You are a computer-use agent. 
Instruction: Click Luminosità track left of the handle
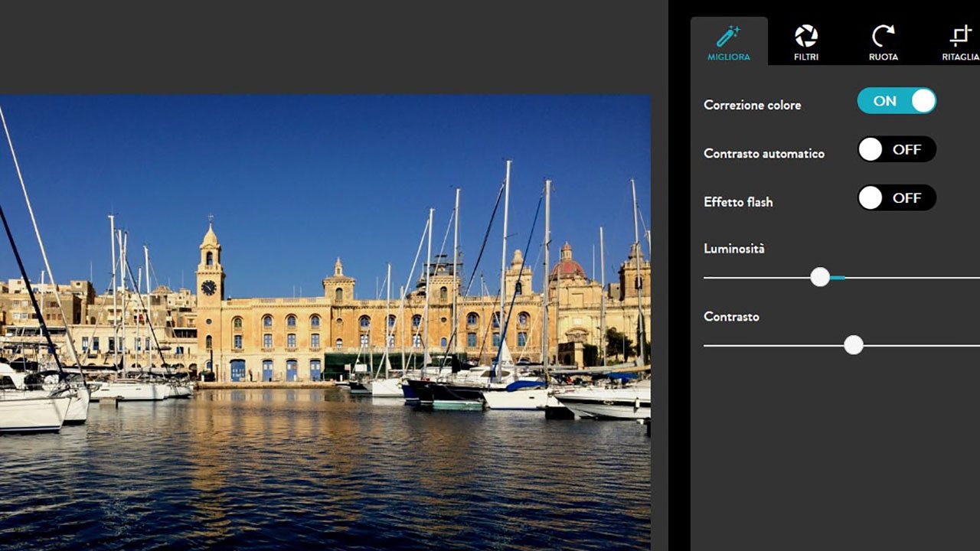click(x=756, y=278)
